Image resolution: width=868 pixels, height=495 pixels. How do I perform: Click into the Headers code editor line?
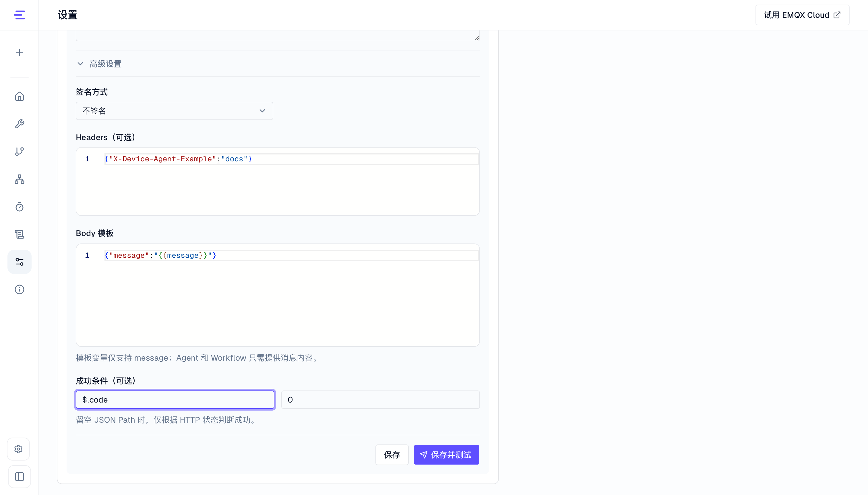pos(291,159)
